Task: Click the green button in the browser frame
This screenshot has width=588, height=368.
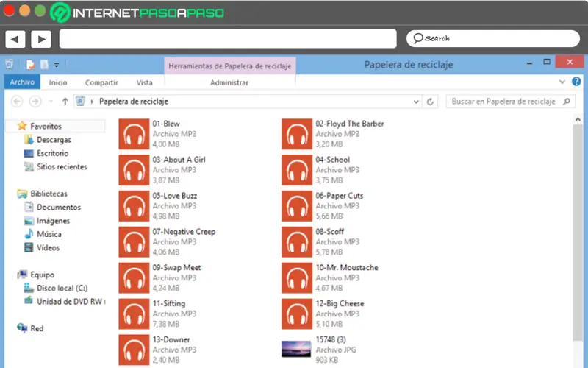Action: coord(40,11)
